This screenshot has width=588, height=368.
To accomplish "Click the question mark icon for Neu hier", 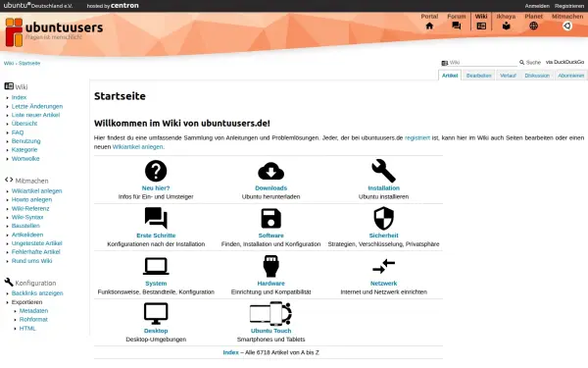I will click(x=156, y=171).
